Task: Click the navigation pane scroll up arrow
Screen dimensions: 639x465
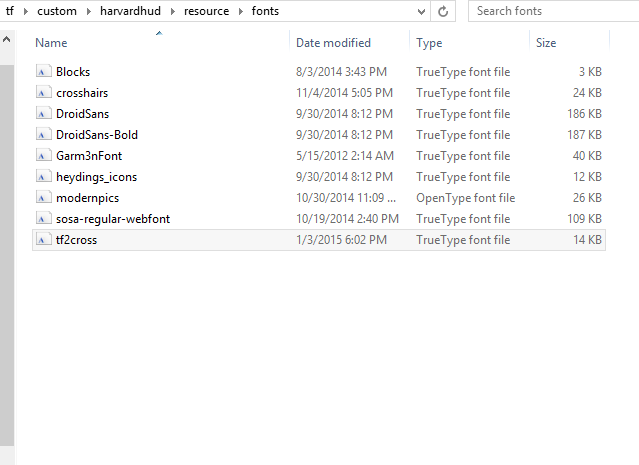Action: [7, 40]
